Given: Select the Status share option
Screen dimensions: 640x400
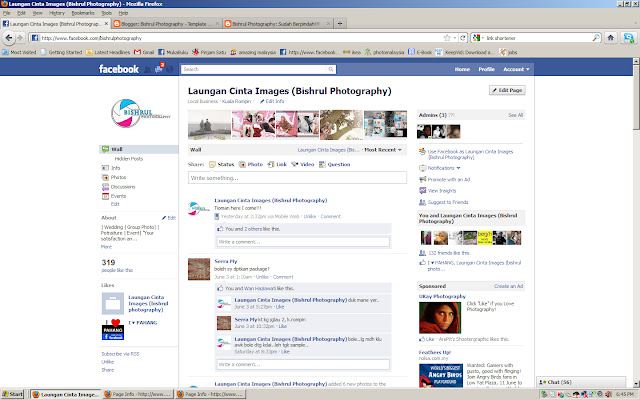Looking at the screenshot, I should 222,164.
